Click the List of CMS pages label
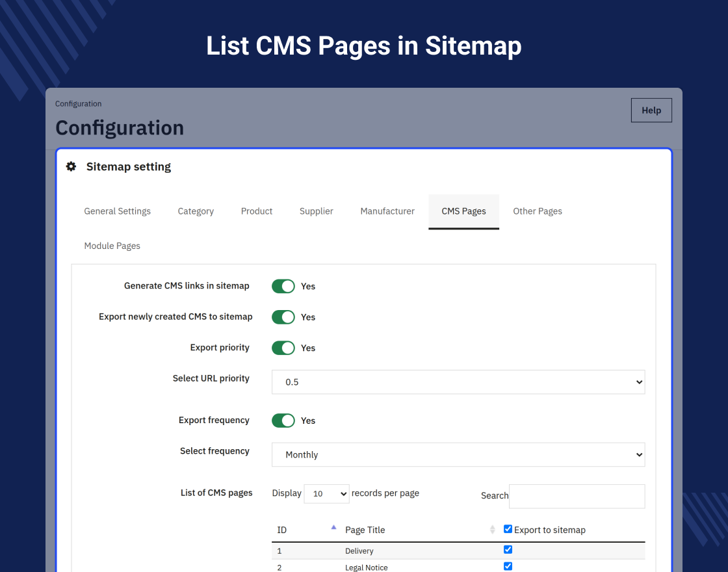728x572 pixels. click(x=216, y=493)
